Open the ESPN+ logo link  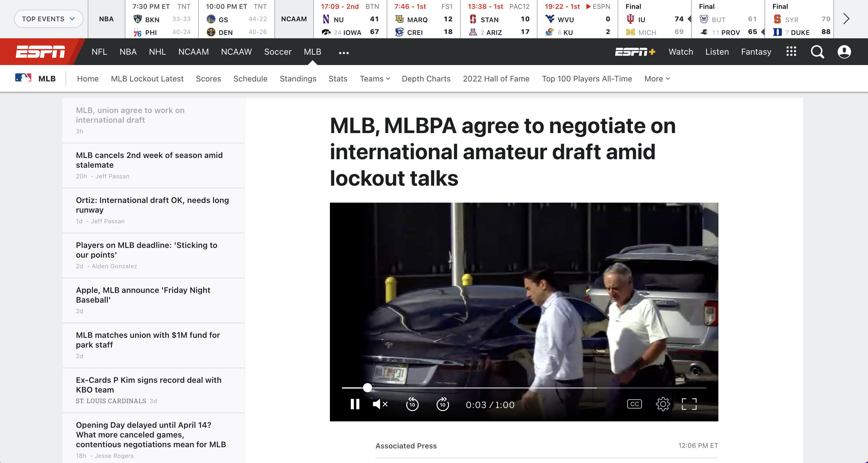(635, 52)
